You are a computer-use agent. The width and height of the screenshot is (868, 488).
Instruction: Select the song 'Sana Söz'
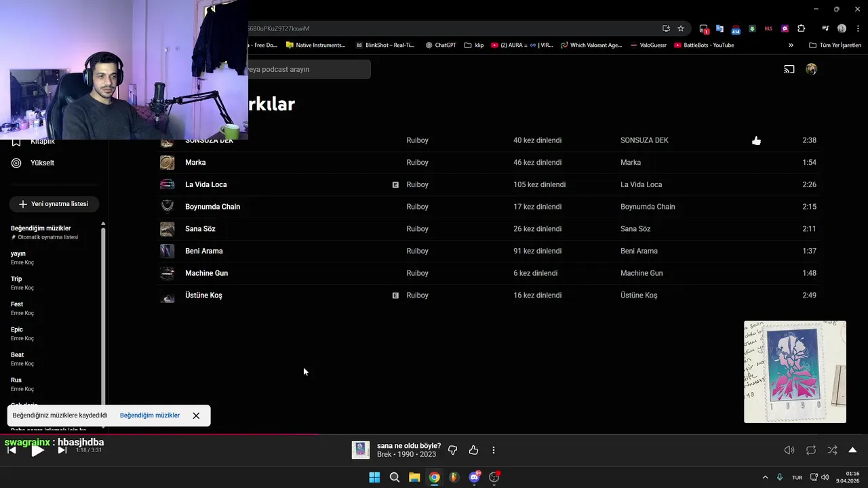[x=200, y=229]
